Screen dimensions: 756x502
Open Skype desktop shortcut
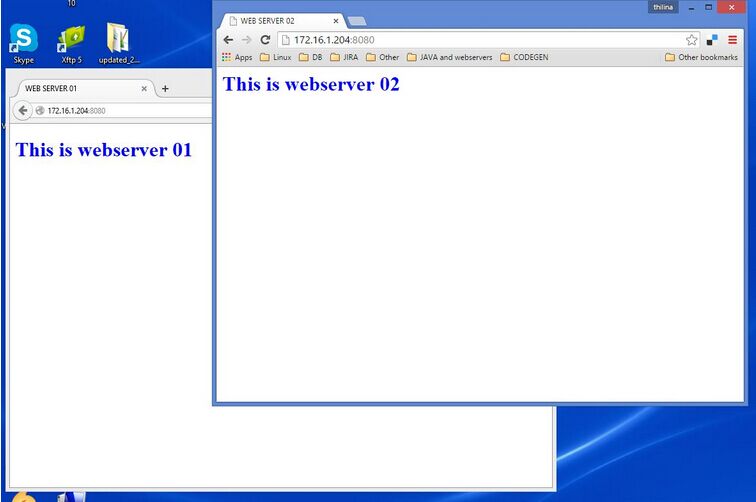tap(23, 43)
